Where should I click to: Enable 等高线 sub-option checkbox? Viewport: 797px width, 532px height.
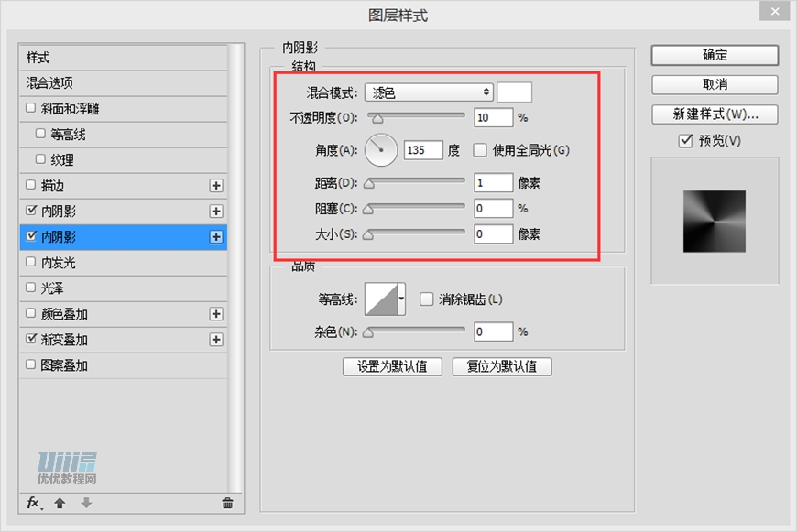point(40,133)
